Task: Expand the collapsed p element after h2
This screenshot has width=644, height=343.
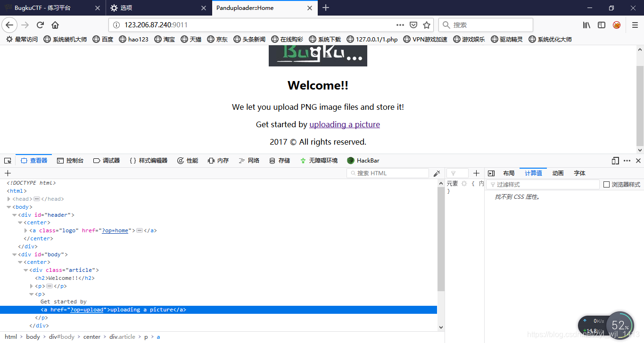Action: click(x=32, y=286)
